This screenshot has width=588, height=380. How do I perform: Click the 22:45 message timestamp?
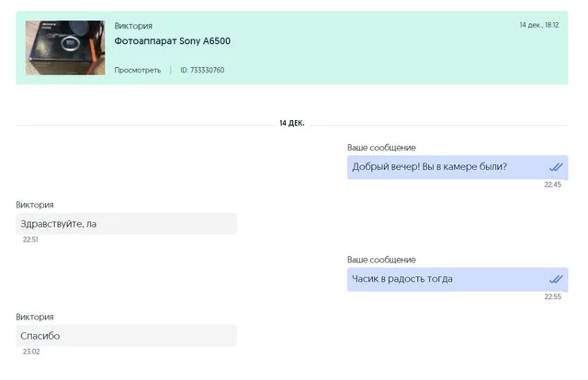tap(552, 184)
